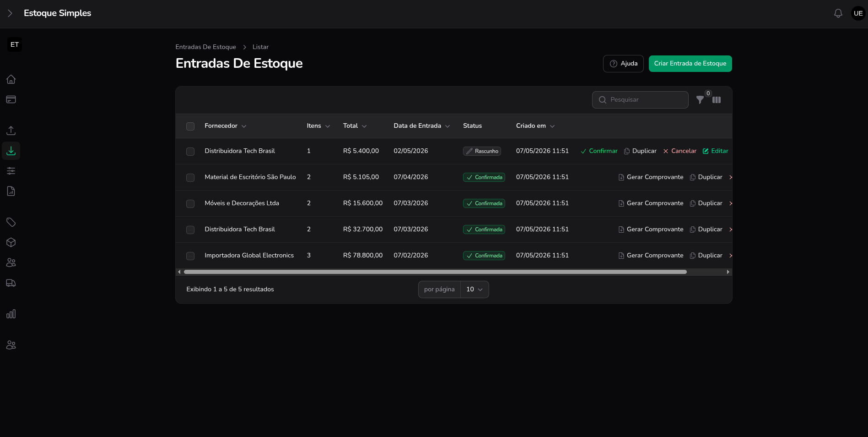868x437 pixels.
Task: Open the users icon below the bar chart
Action: (11, 345)
